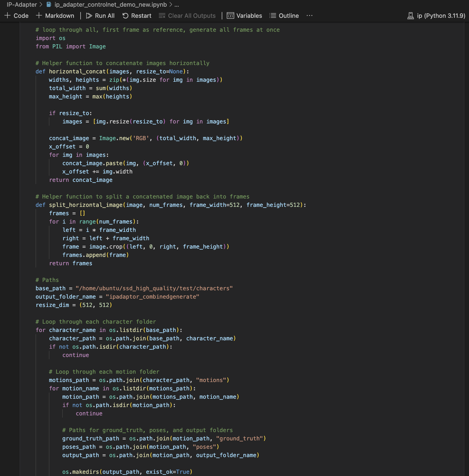Place cursor on split_horizontal_image definition
The height and width of the screenshot is (476, 469).
pos(86,205)
